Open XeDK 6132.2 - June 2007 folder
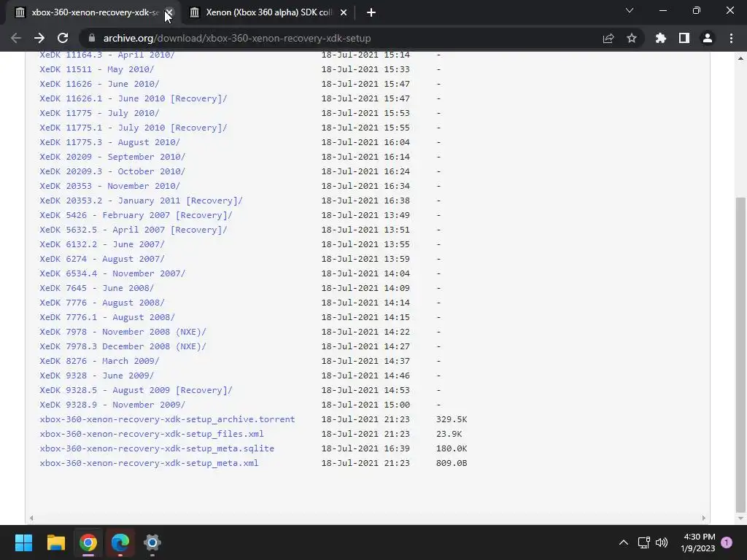This screenshot has width=747, height=560. (102, 244)
